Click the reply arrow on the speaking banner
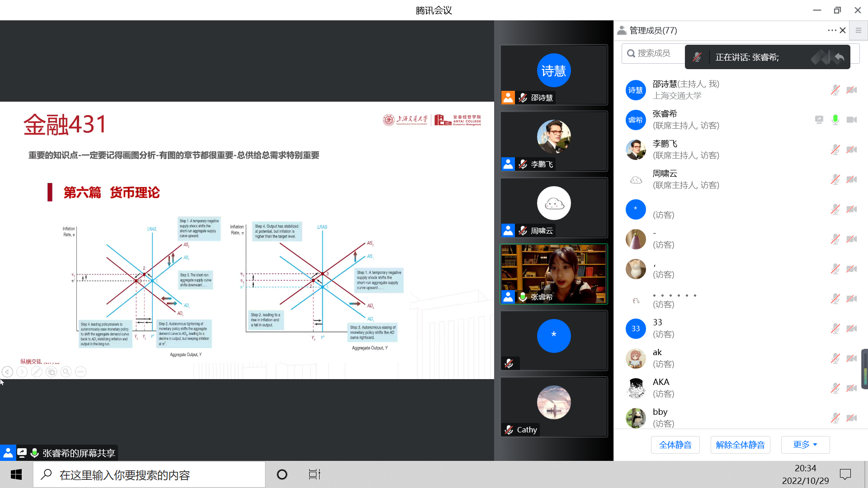The image size is (868, 488). pyautogui.click(x=840, y=57)
